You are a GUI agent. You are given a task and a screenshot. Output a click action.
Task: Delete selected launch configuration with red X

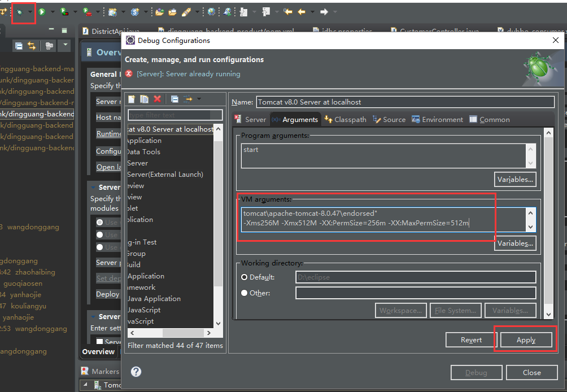(158, 99)
